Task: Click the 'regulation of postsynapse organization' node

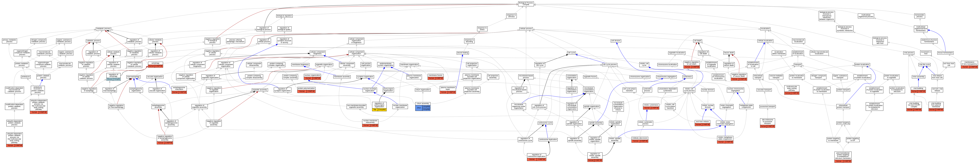Action: click(379, 107)
